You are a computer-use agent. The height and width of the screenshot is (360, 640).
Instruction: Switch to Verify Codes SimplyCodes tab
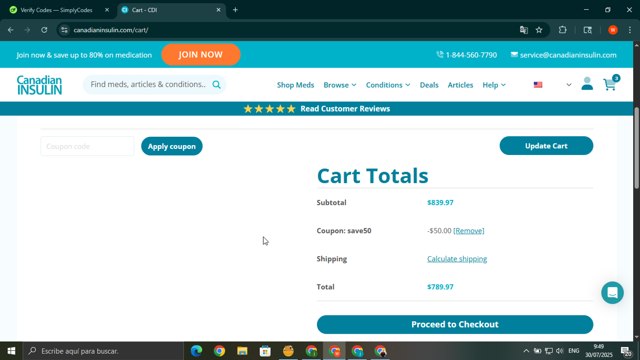tap(56, 10)
